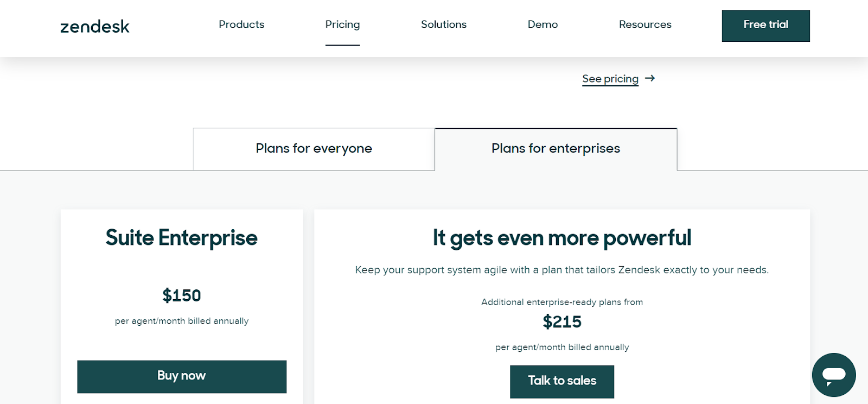Click the per agent/month note under $150
This screenshot has width=868, height=404.
click(182, 321)
